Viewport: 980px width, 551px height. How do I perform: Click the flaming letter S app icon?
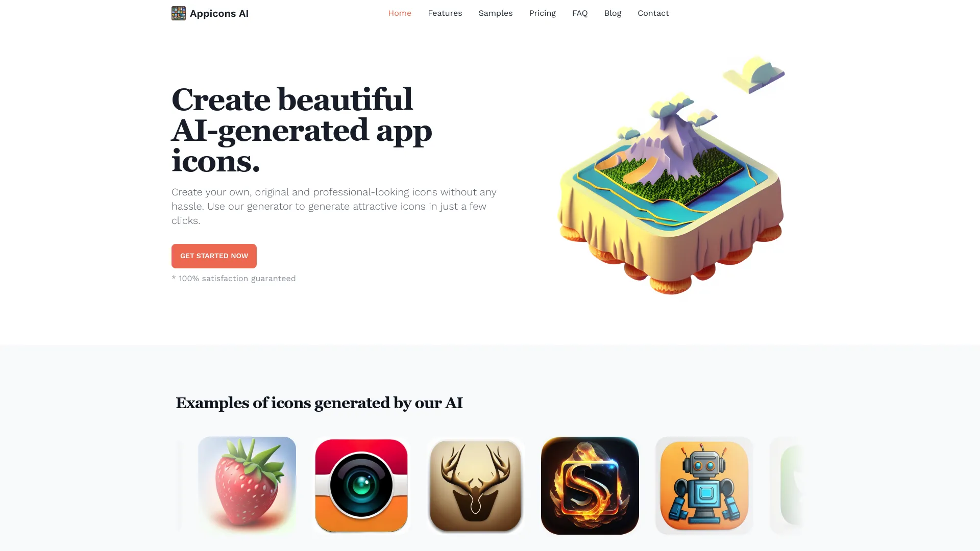click(x=590, y=484)
